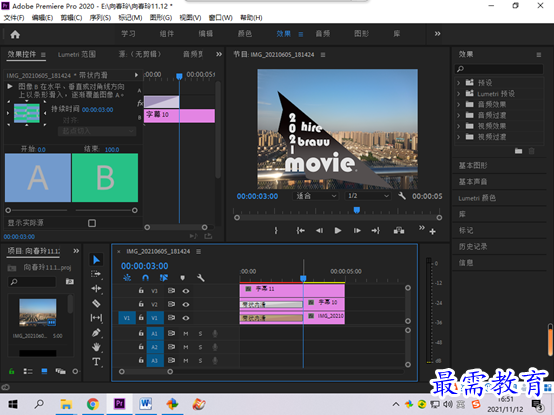Image resolution: width=554 pixels, height=415 pixels.
Task: Open the File menu
Action: [x=14, y=18]
